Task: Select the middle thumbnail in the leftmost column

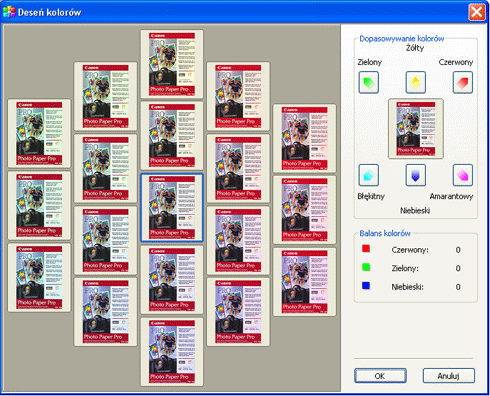Action: [39, 205]
